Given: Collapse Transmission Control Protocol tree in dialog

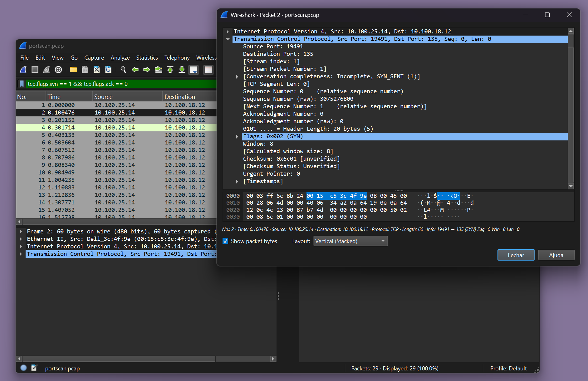Looking at the screenshot, I should pos(228,39).
